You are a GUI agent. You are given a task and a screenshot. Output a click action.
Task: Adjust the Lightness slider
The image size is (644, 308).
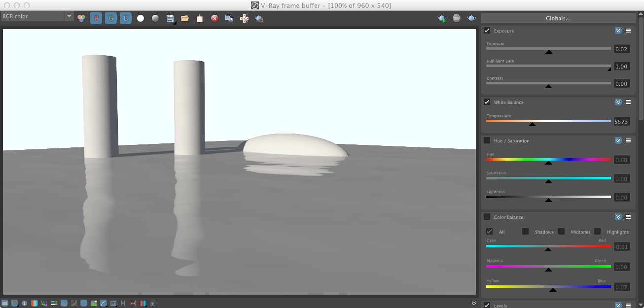click(x=548, y=198)
